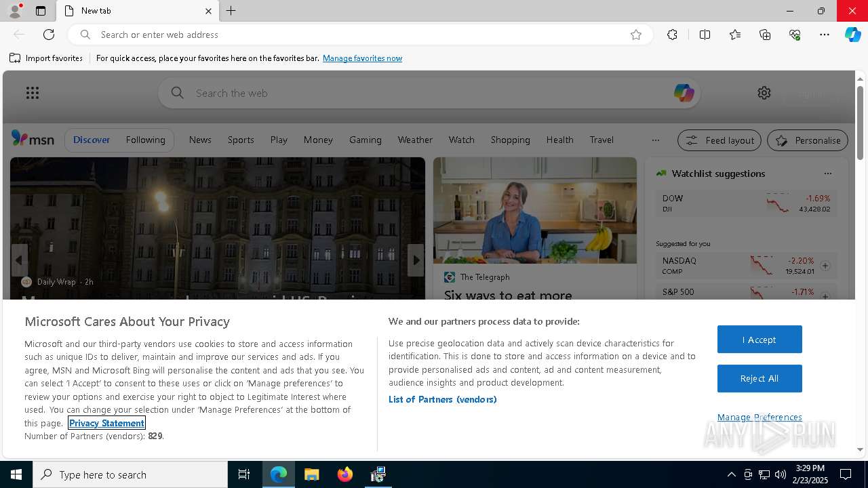Viewport: 868px width, 488px height.
Task: Expand more navigation categories ellipsis
Action: coord(655,140)
